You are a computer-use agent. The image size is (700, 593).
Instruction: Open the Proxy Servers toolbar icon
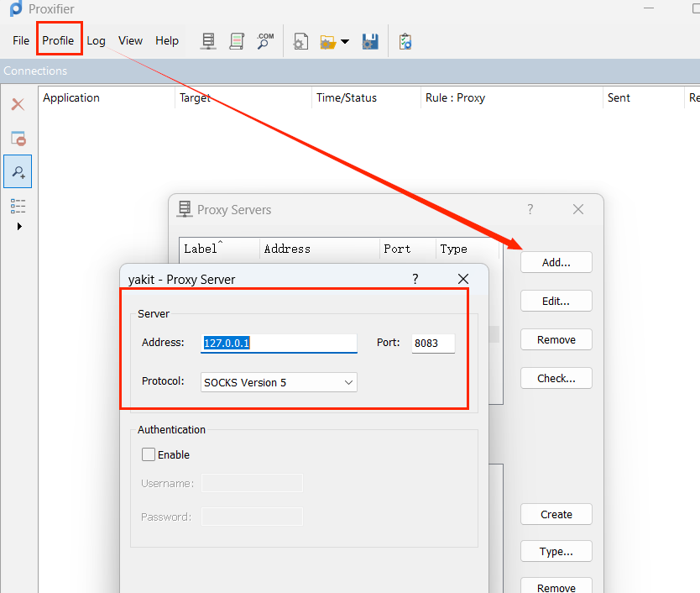pyautogui.click(x=208, y=41)
